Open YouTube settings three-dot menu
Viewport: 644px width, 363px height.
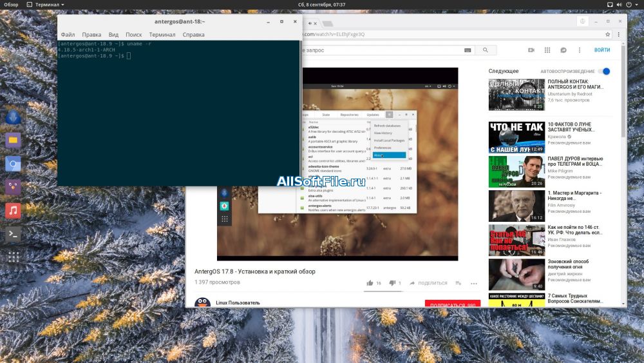tap(580, 50)
